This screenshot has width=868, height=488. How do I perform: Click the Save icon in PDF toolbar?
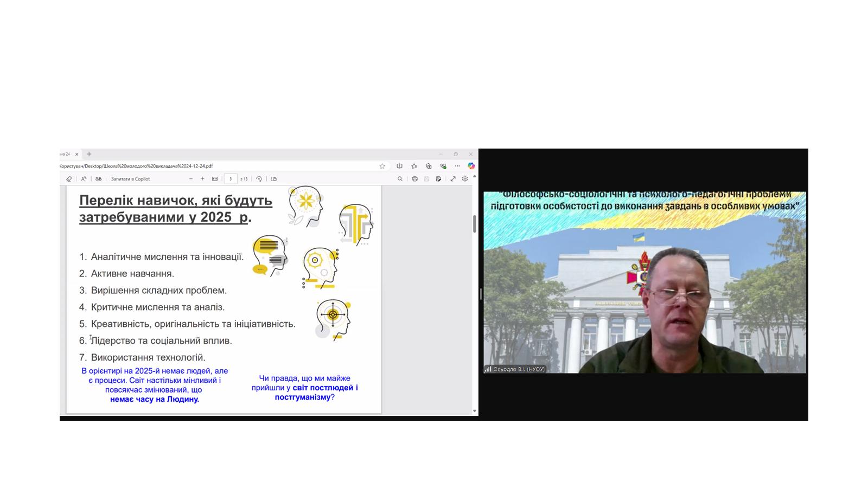point(426,179)
